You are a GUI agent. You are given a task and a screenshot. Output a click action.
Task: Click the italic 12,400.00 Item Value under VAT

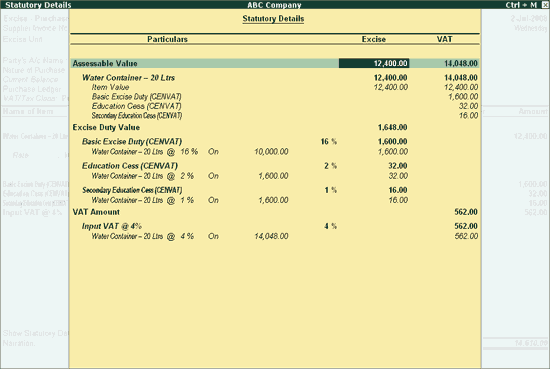tap(461, 87)
